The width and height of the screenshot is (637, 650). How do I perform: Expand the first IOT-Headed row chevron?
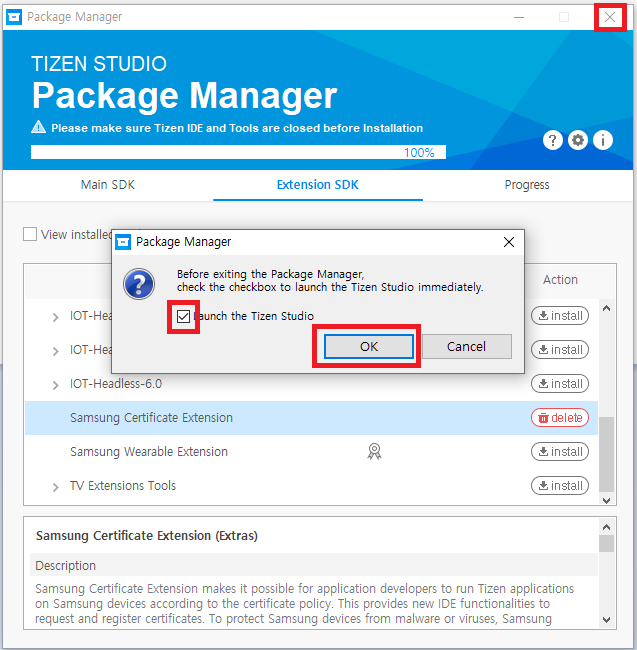(x=56, y=318)
